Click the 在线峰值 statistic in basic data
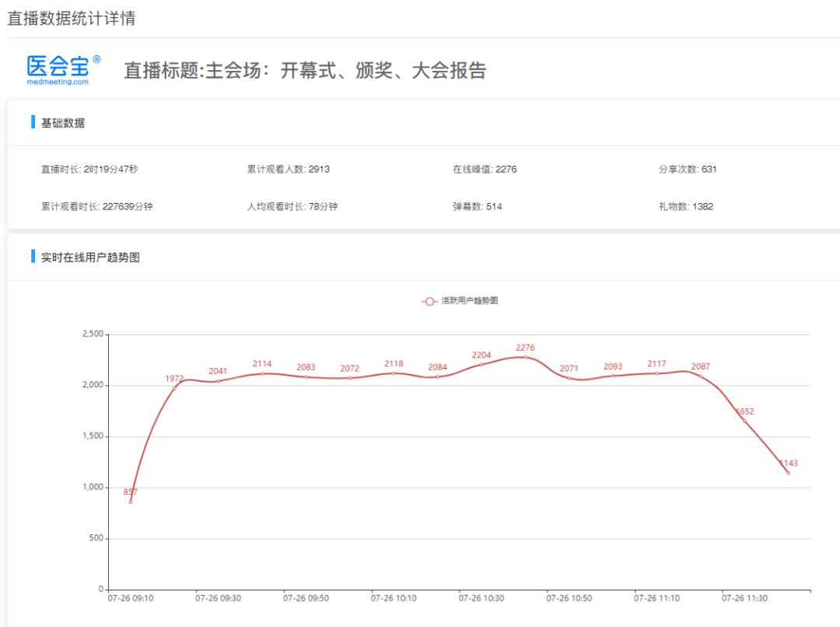This screenshot has height=627, width=840. click(485, 169)
